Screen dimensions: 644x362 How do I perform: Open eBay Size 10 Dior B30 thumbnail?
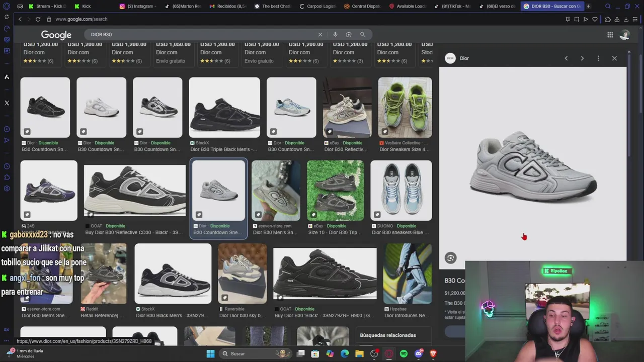coord(335,191)
